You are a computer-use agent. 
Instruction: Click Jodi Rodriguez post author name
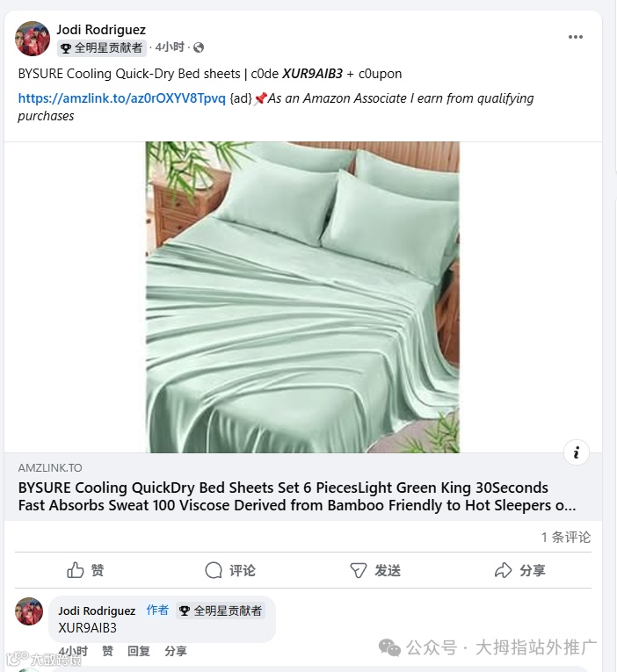(x=101, y=30)
